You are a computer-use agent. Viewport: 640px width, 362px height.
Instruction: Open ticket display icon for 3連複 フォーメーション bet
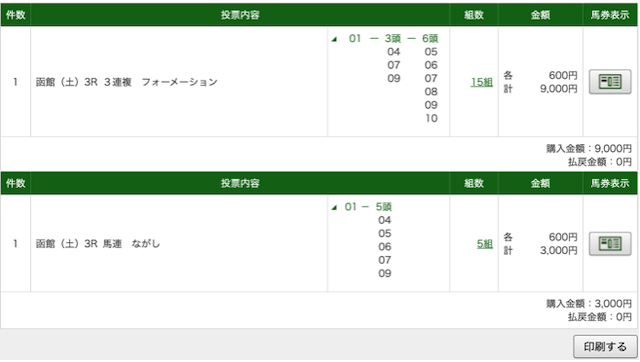610,82
